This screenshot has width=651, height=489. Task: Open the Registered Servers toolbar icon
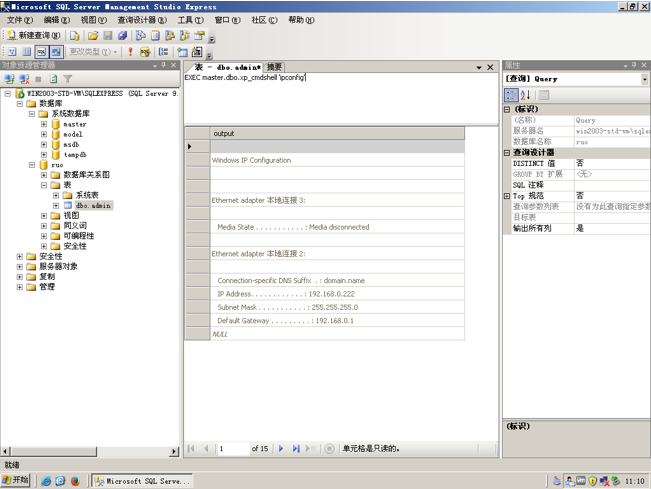point(141,36)
